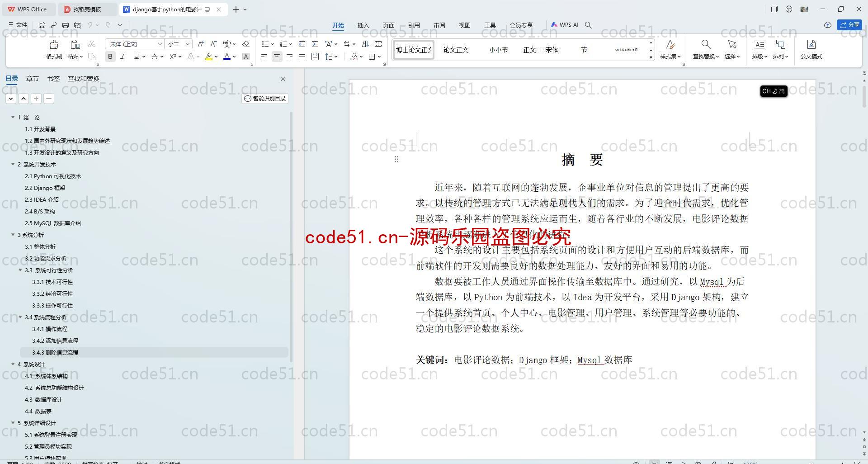Open the WPS AI button
This screenshot has width=868, height=464.
(565, 25)
